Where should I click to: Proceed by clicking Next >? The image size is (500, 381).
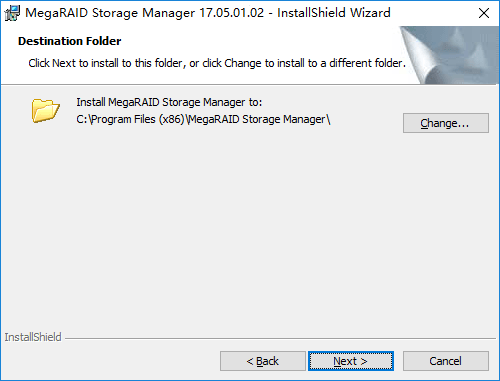(x=351, y=361)
